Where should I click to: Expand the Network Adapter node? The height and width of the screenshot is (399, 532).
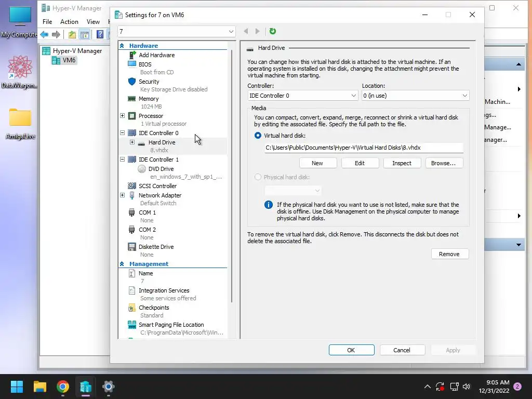[123, 195]
